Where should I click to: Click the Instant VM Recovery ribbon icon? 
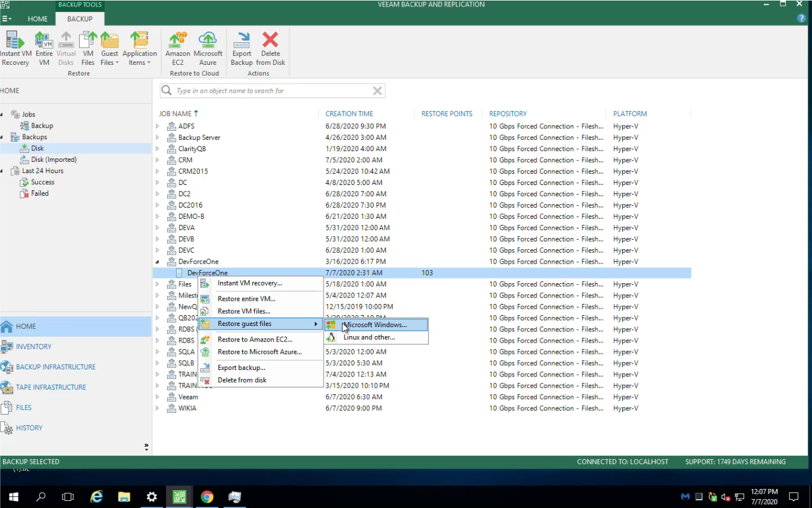tap(15, 48)
